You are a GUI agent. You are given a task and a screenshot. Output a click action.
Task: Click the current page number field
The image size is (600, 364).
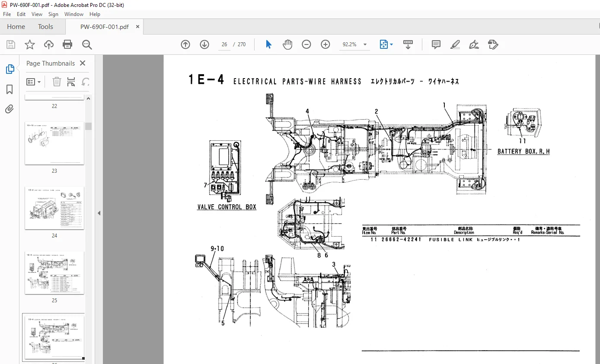(x=224, y=44)
